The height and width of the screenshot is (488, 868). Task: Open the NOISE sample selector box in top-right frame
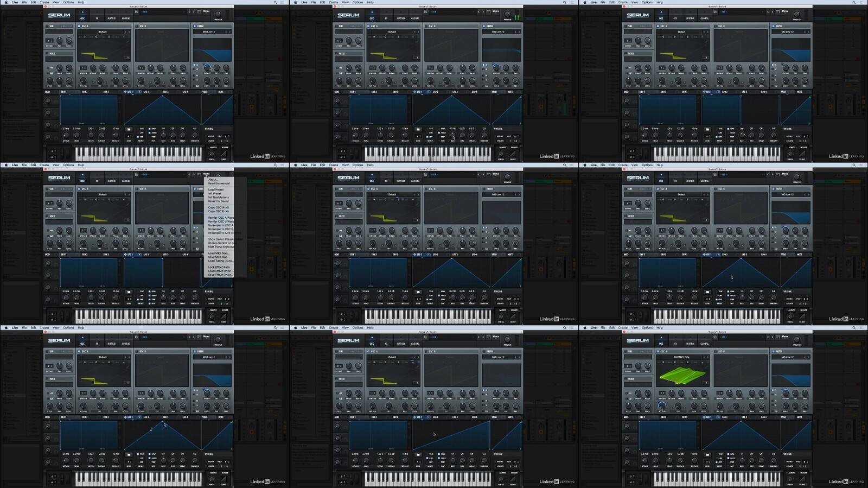coord(638,59)
